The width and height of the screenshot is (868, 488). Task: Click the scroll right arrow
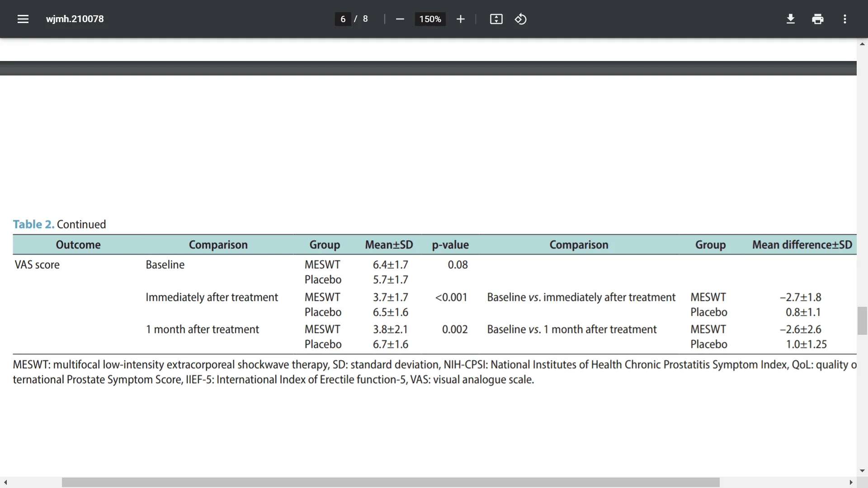(x=851, y=483)
